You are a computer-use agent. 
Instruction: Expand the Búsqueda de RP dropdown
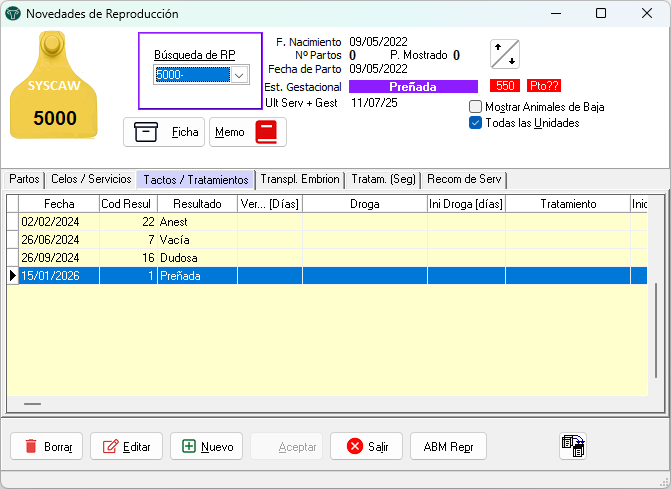pos(239,75)
